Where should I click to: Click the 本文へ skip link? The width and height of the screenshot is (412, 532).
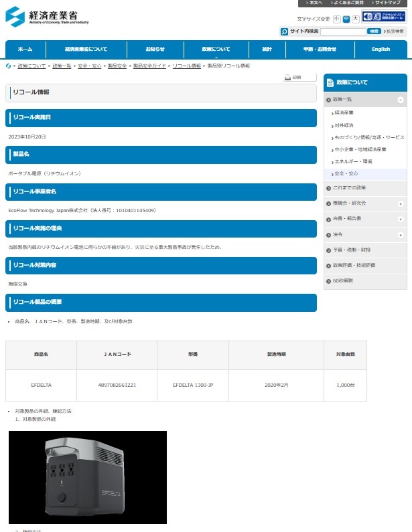pyautogui.click(x=314, y=3)
